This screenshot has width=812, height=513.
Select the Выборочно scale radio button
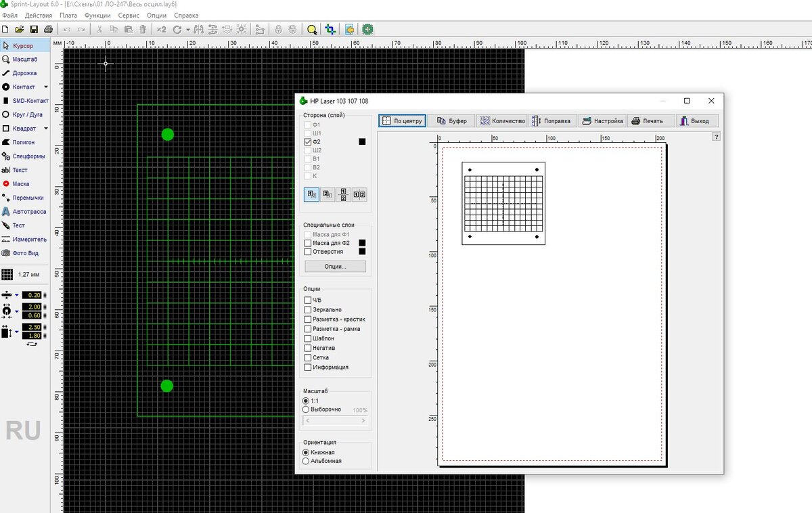pyautogui.click(x=306, y=409)
